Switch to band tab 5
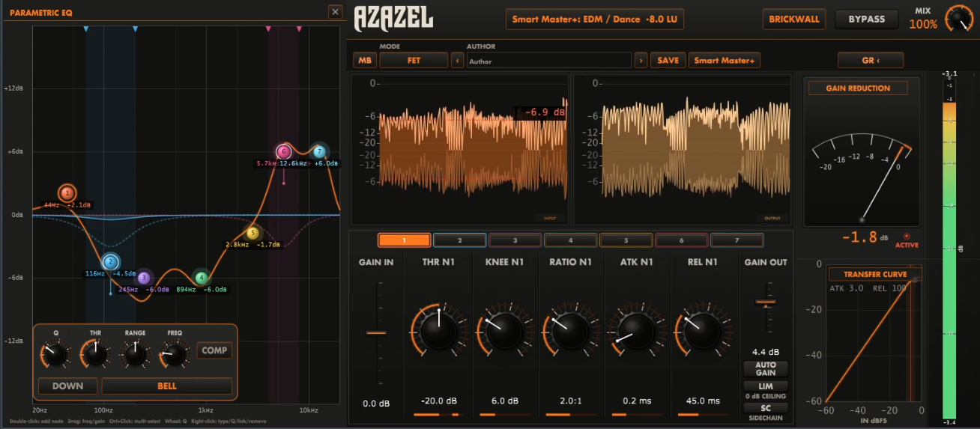980x429 pixels. (x=626, y=240)
